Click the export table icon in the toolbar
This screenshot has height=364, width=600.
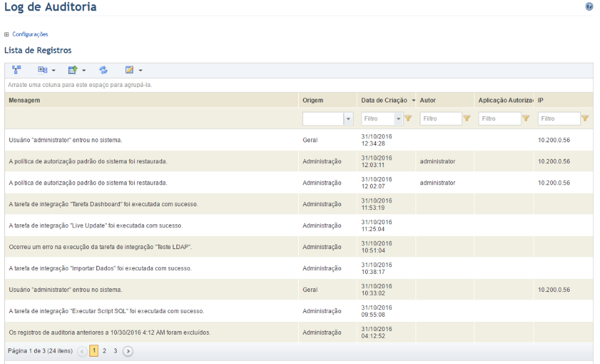pos(72,70)
